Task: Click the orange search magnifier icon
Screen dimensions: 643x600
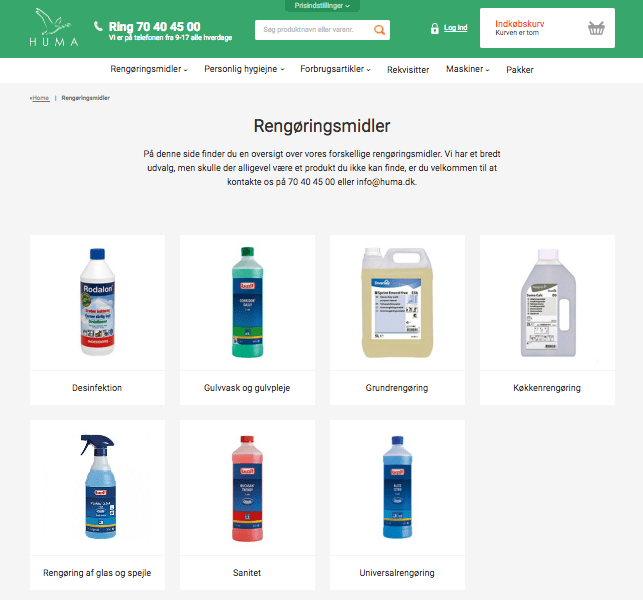Action: 379,30
